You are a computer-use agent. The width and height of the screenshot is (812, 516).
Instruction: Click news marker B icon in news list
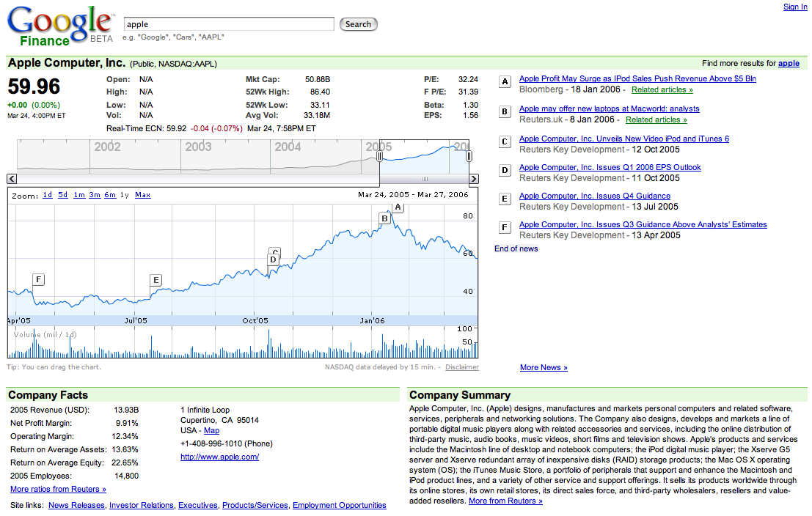pos(505,112)
